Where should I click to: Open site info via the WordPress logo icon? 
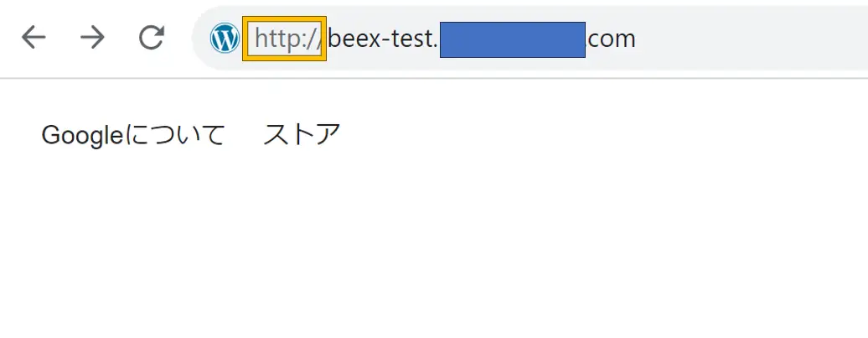click(x=225, y=39)
